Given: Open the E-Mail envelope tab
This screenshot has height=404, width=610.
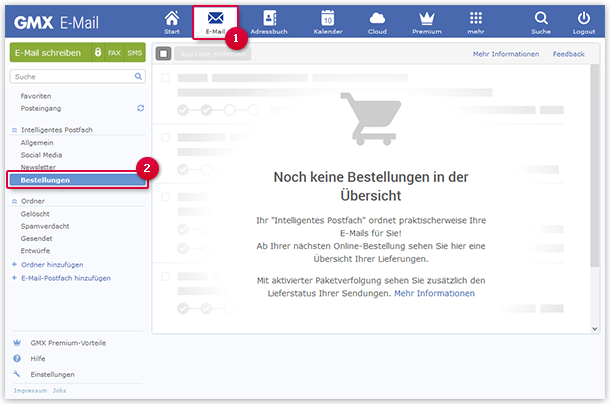Looking at the screenshot, I should [216, 22].
